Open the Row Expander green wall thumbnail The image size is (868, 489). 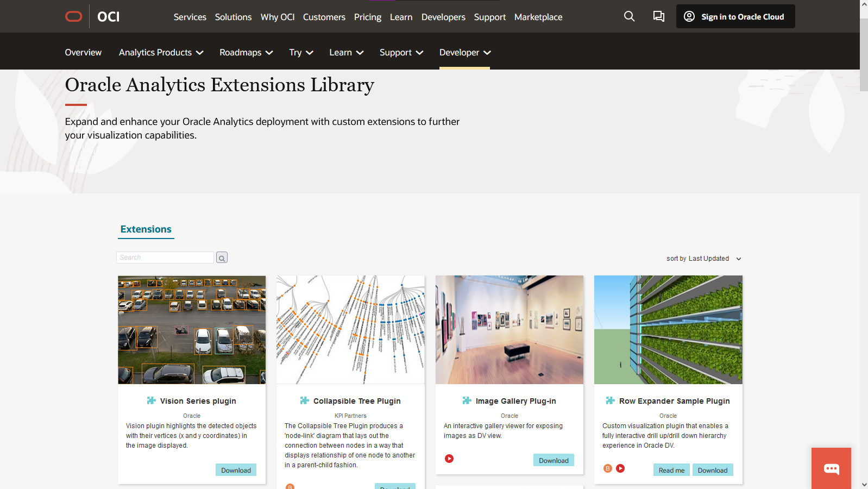668,330
